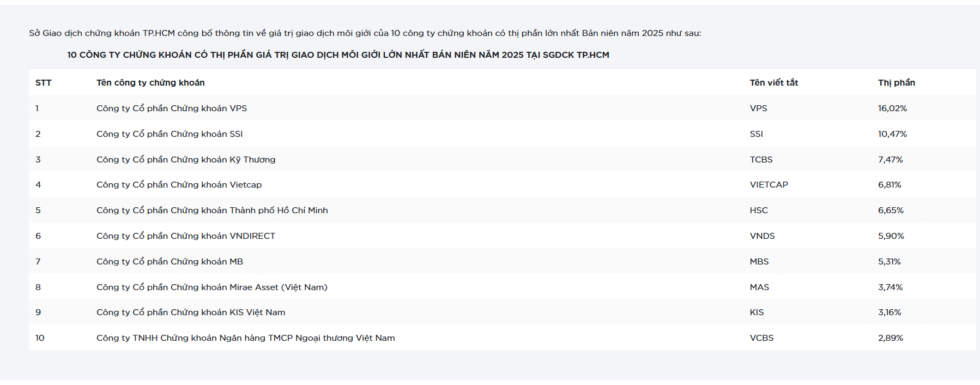This screenshot has height=385, width=980.
Task: Click the SSI abbreviation cell
Action: coord(756,134)
